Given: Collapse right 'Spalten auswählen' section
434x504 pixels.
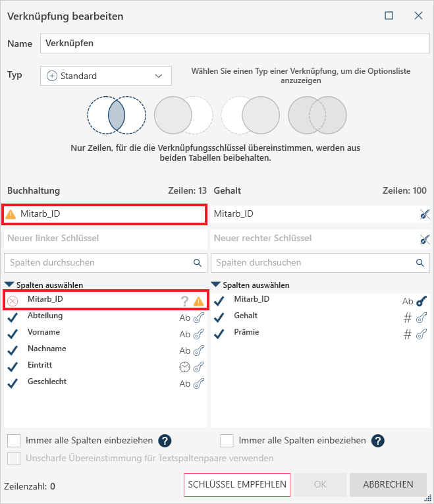Looking at the screenshot, I should [x=217, y=285].
